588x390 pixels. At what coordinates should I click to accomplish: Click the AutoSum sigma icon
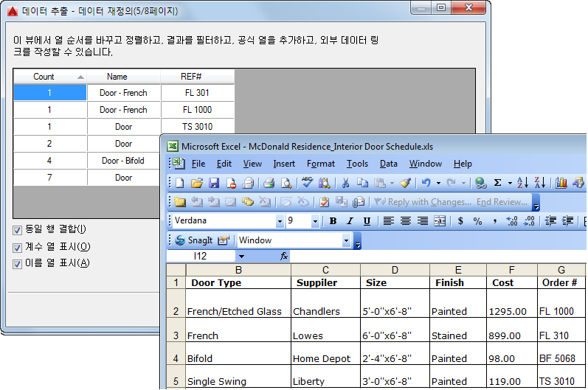(x=498, y=183)
